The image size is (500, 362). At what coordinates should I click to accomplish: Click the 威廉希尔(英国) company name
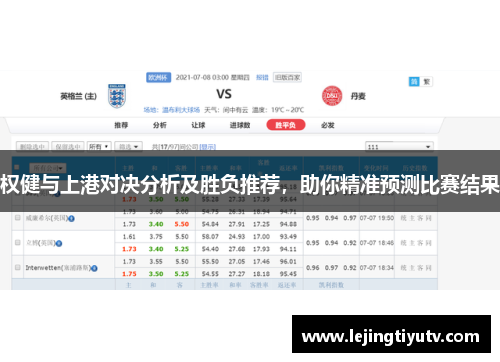tap(47, 218)
